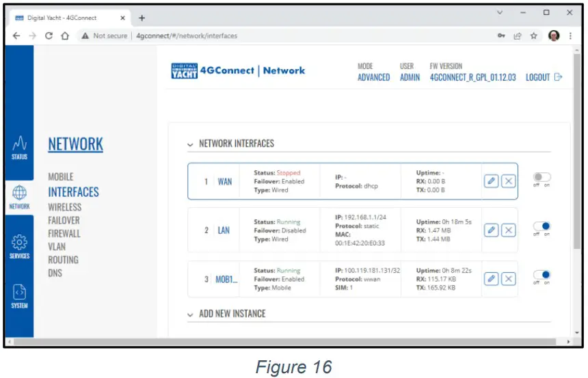Disable the LAN interface toggle
588x378 pixels.
click(x=542, y=226)
